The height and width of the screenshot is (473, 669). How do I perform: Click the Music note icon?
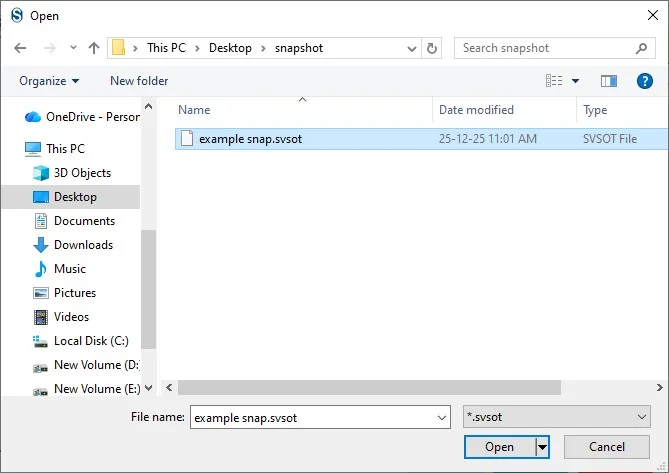click(41, 269)
